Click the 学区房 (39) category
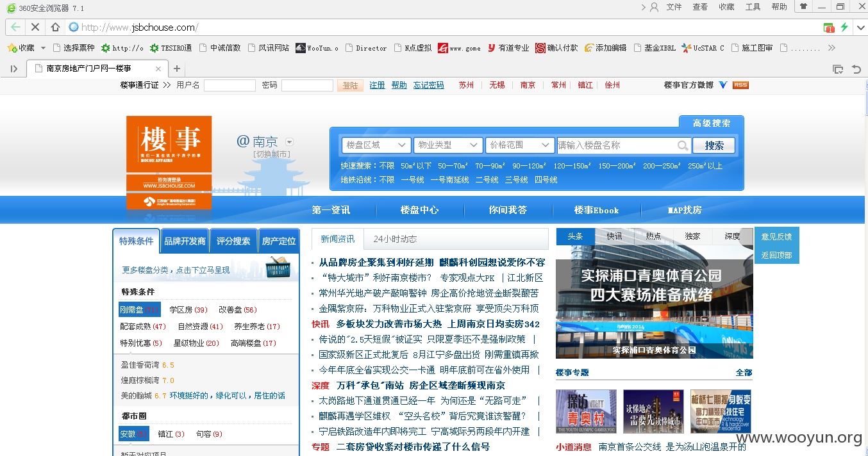Screen dimensions: 868x456 click(x=188, y=310)
